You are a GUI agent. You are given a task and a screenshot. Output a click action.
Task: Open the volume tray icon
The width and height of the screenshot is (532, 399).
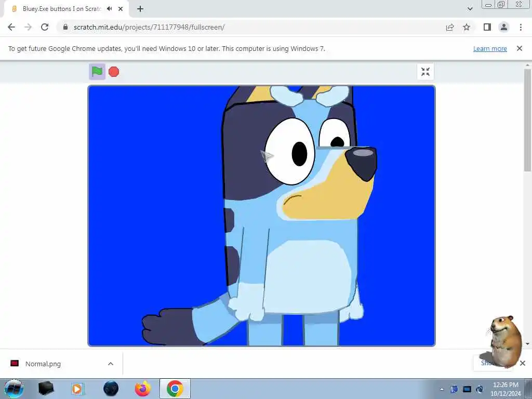point(480,389)
